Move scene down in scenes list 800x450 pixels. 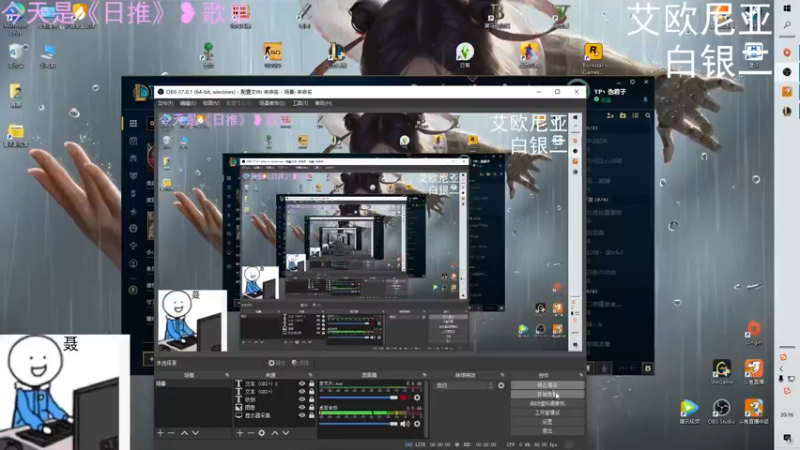tap(195, 433)
